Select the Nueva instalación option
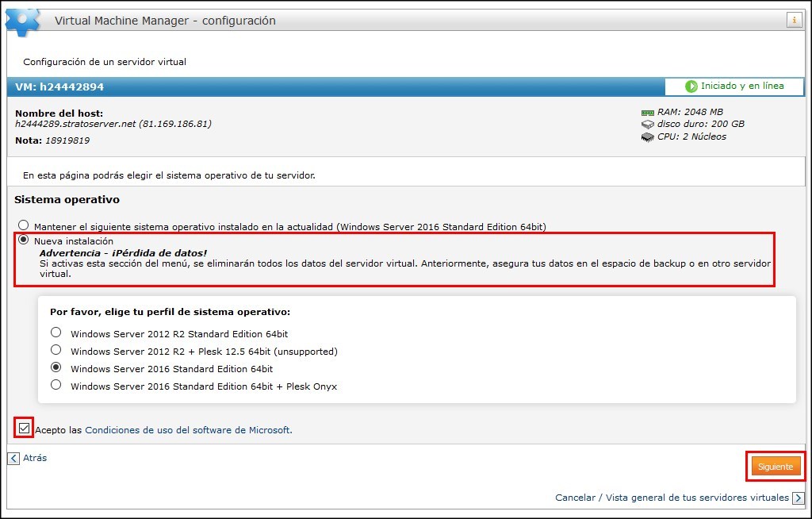This screenshot has height=519, width=812. (23, 240)
